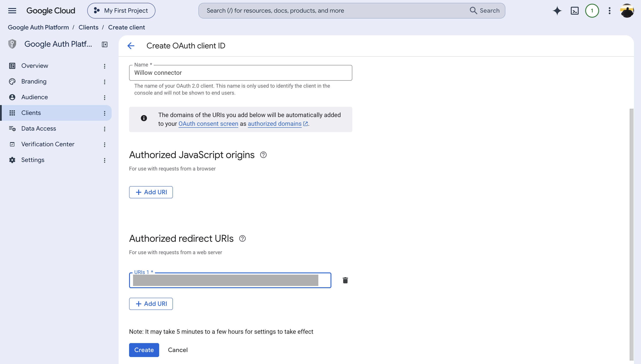
Task: Click the Overview dashboard icon in the sidebar
Action: tap(12, 66)
